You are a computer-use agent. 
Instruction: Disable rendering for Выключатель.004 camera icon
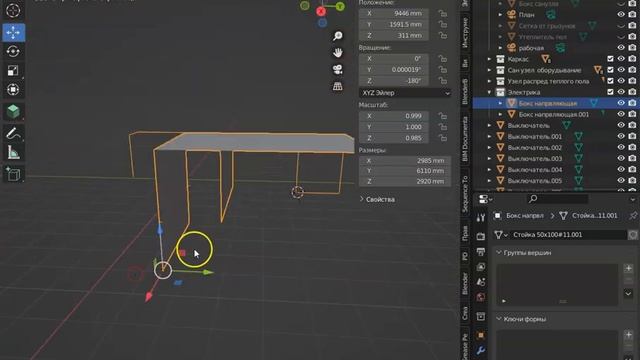click(632, 169)
